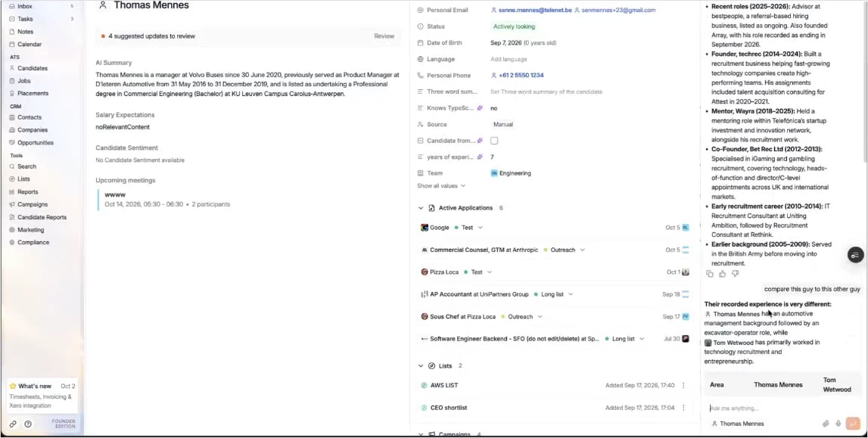Click the Tom Wetwood mention in chat
The width and height of the screenshot is (868, 438).
coord(729,343)
